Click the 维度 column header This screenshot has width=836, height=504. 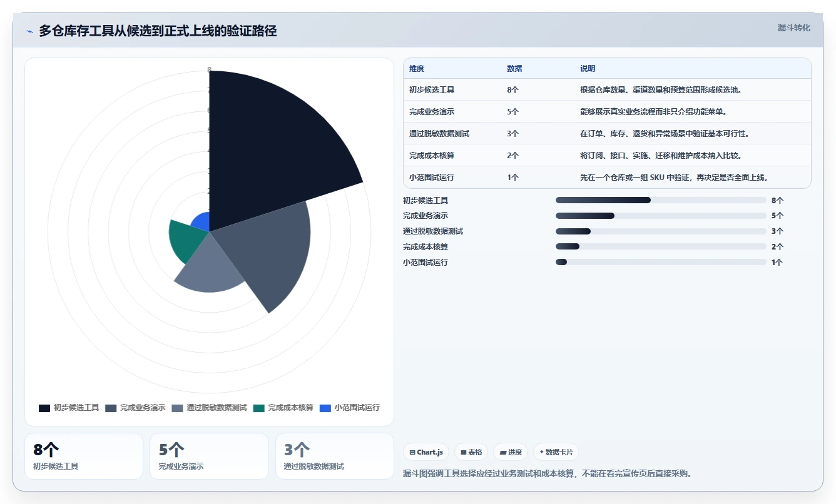coord(417,69)
